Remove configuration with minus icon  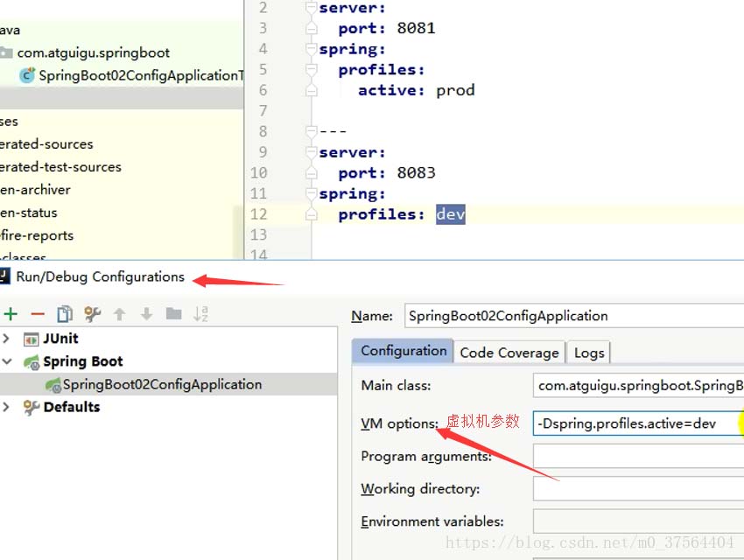click(38, 314)
